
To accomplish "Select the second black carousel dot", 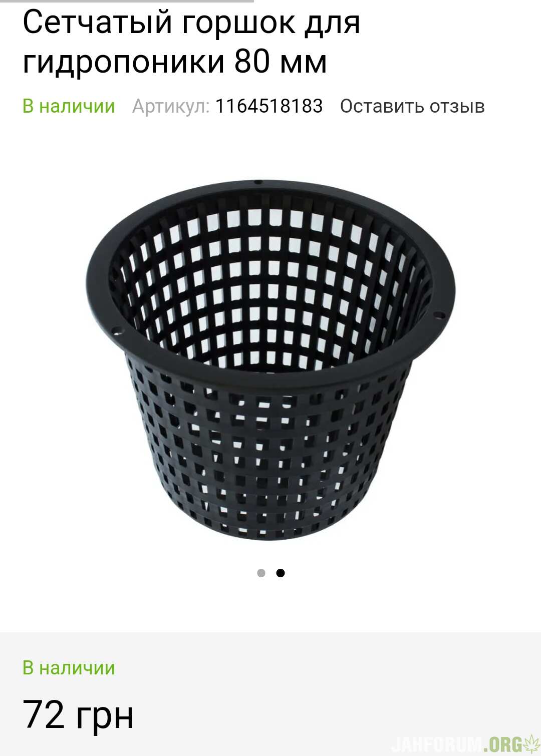I will [x=281, y=573].
